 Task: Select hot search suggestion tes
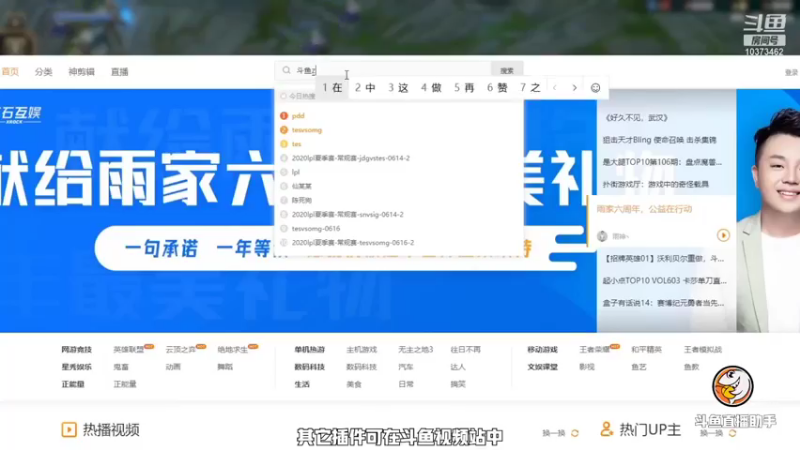pos(296,144)
